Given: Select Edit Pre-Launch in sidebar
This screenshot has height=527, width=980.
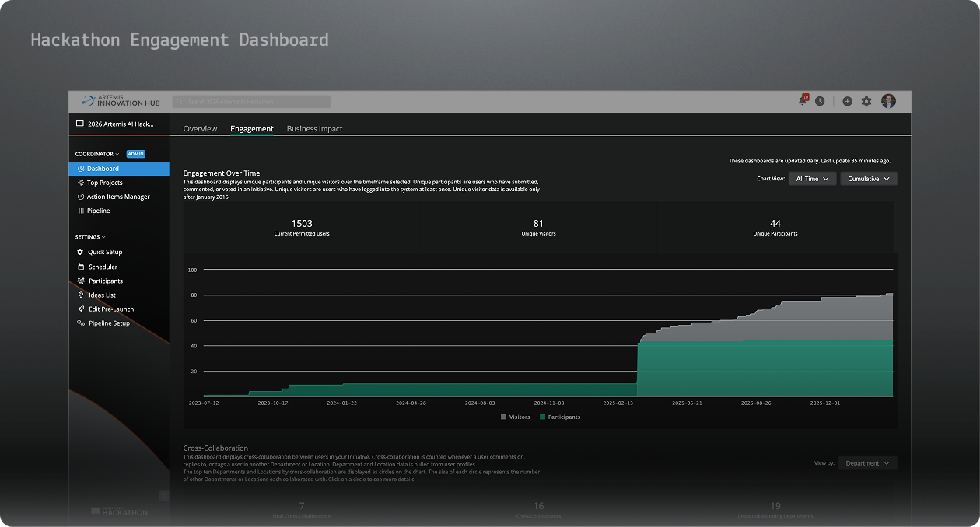Looking at the screenshot, I should (x=110, y=309).
